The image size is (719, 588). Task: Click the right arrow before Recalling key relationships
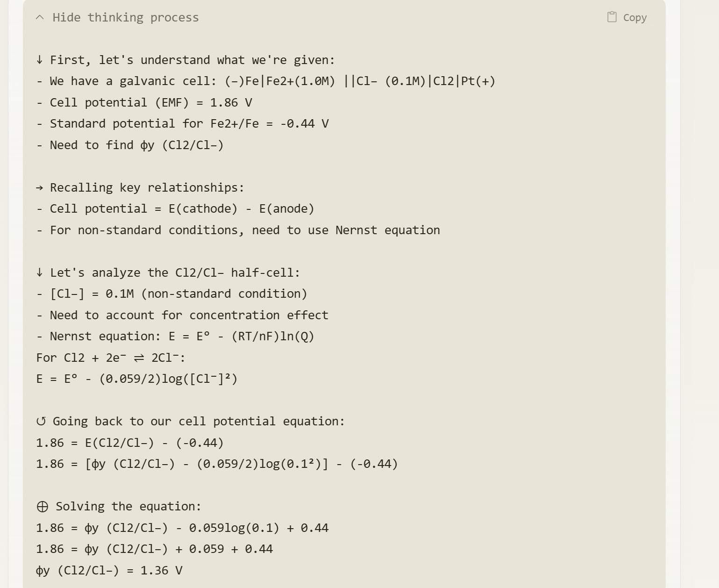coord(40,188)
